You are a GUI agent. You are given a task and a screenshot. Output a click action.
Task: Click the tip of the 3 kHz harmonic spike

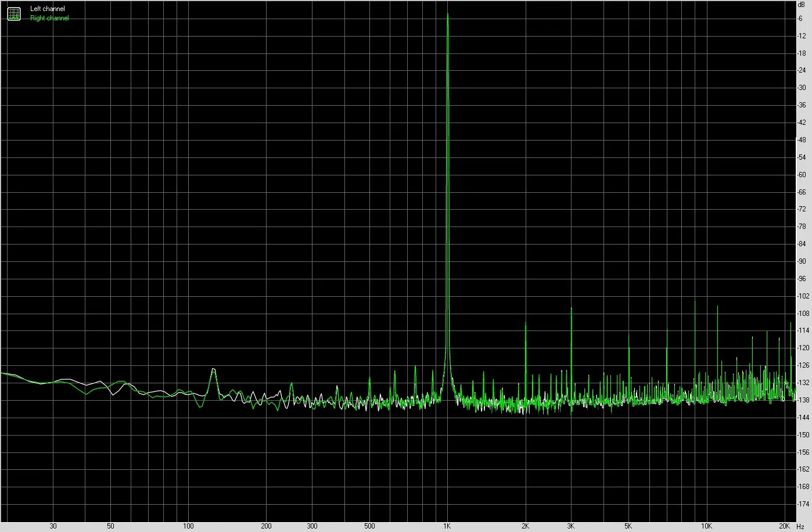click(x=572, y=308)
